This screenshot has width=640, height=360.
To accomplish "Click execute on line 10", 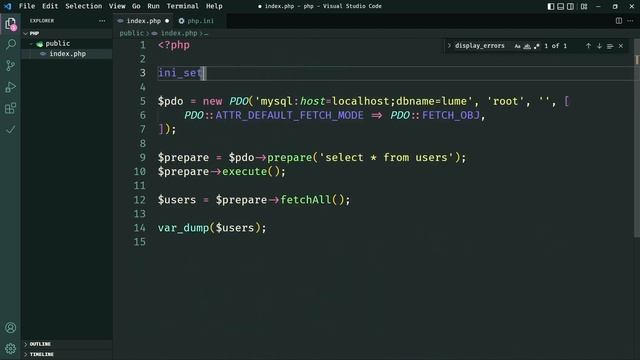I will (x=244, y=171).
